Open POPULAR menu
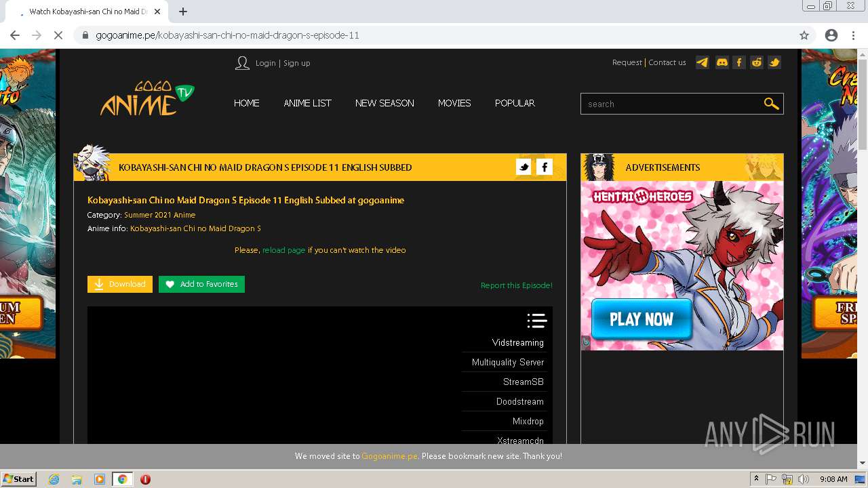Image resolution: width=868 pixels, height=488 pixels. coord(515,103)
